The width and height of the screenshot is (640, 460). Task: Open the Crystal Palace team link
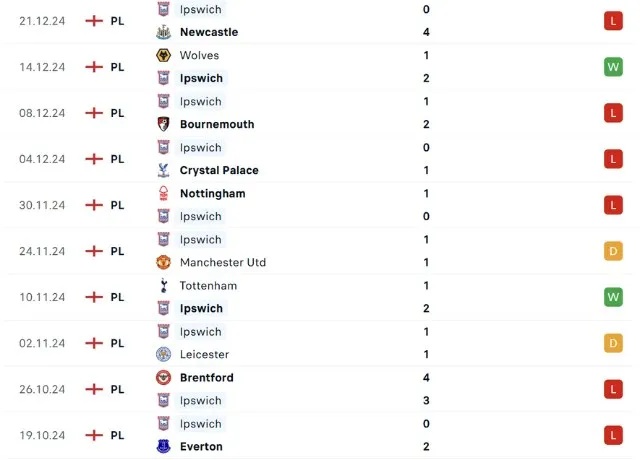coord(219,170)
